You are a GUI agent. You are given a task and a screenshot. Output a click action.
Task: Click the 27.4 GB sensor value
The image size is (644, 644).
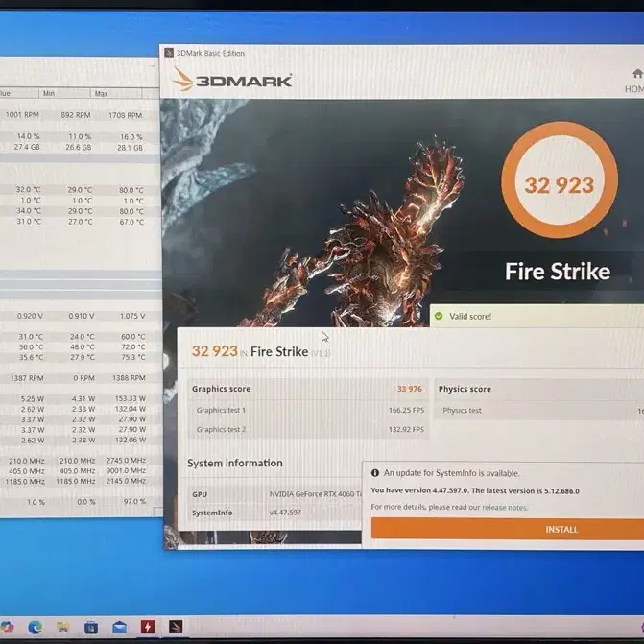27,147
